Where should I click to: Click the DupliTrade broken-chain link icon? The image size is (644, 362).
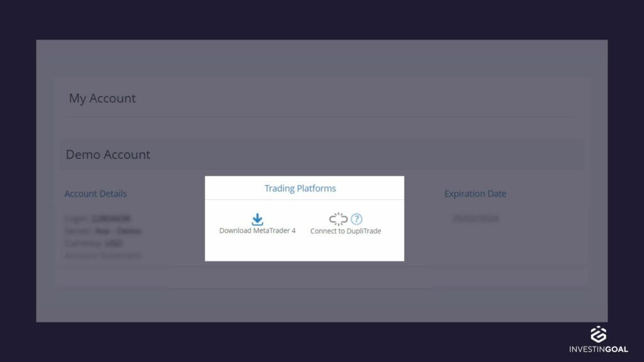338,219
